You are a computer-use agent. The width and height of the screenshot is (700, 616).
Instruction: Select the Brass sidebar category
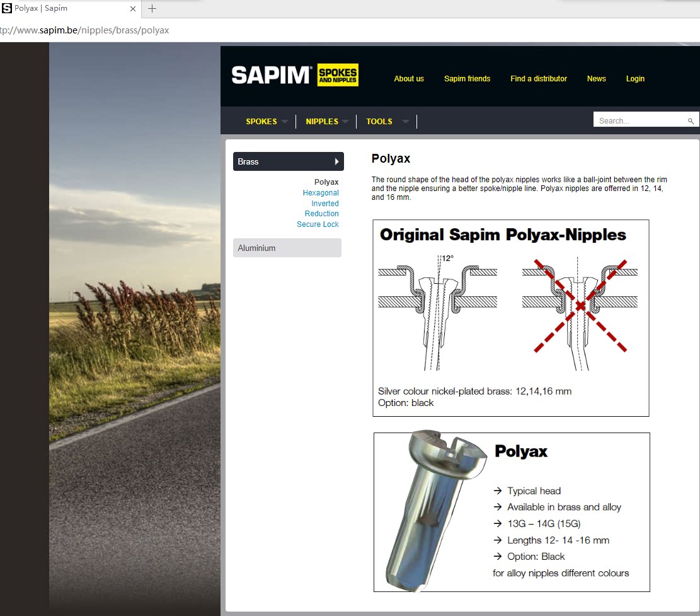pyautogui.click(x=289, y=161)
